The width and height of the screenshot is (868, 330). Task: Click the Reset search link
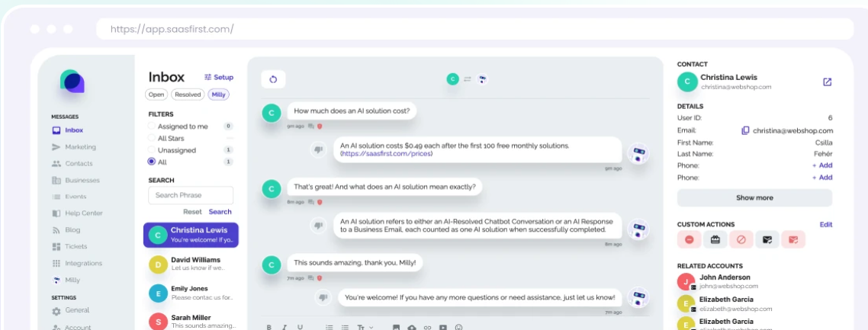pos(193,212)
